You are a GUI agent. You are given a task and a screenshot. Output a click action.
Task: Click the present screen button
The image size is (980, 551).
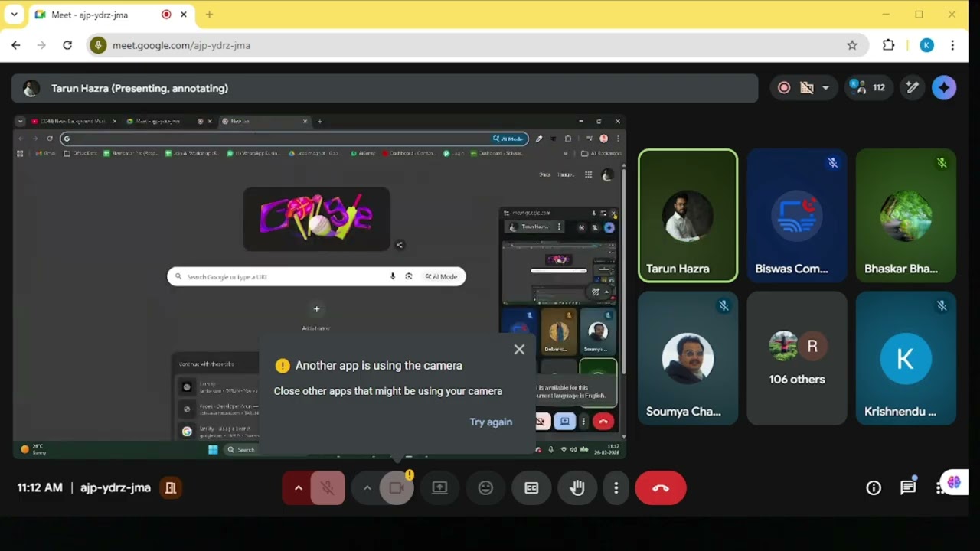point(439,487)
